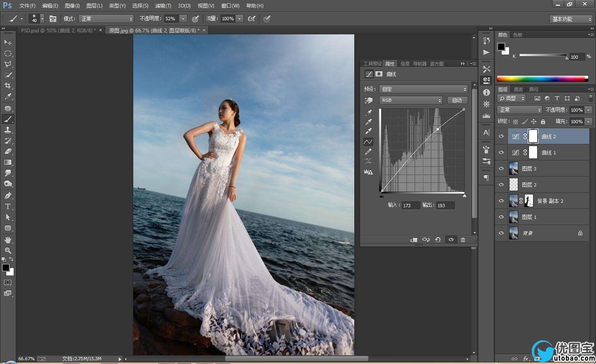
Task: Toggle lock transparent pixels in Layers panel
Action: [515, 122]
